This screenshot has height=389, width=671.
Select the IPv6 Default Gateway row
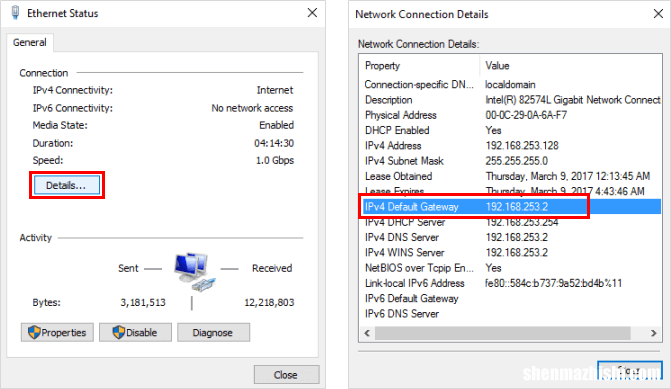[511, 298]
